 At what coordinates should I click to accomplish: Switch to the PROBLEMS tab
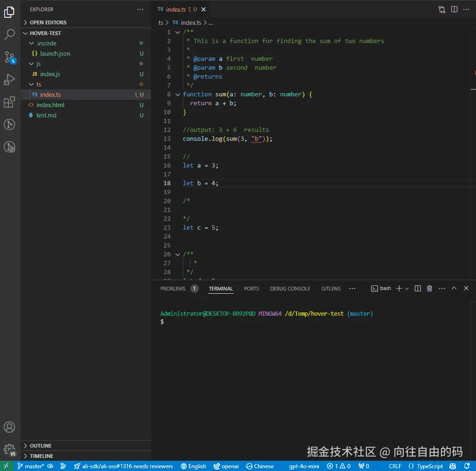pyautogui.click(x=173, y=289)
